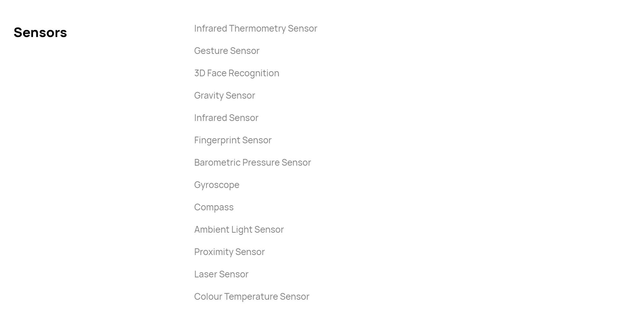Click the Gyroscope item
Screen dimensions: 644x316
pyautogui.click(x=217, y=185)
